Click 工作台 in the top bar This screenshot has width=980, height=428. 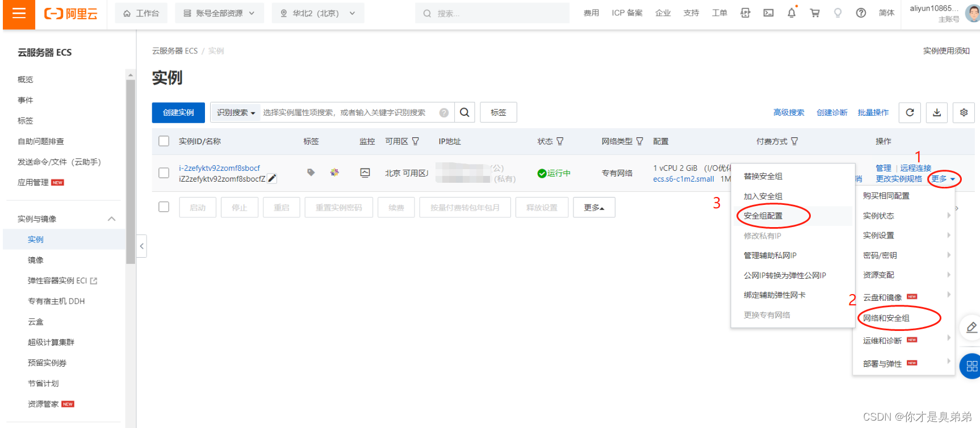tap(141, 13)
